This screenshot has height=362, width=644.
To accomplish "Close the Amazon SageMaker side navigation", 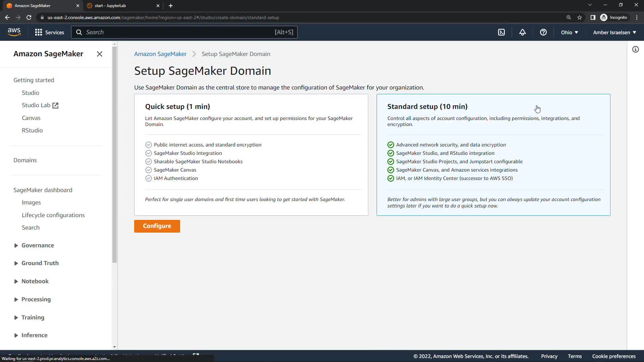I will point(99,54).
